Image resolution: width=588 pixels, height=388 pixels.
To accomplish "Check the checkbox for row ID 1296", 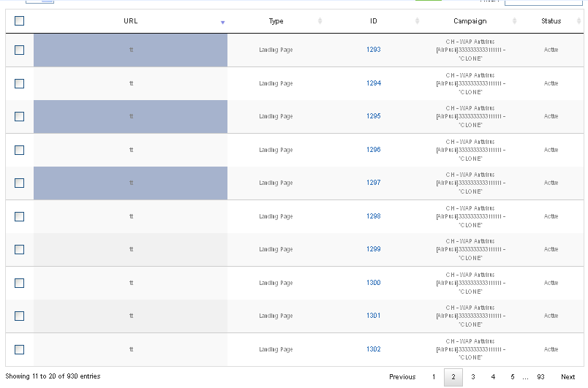I will point(19,151).
